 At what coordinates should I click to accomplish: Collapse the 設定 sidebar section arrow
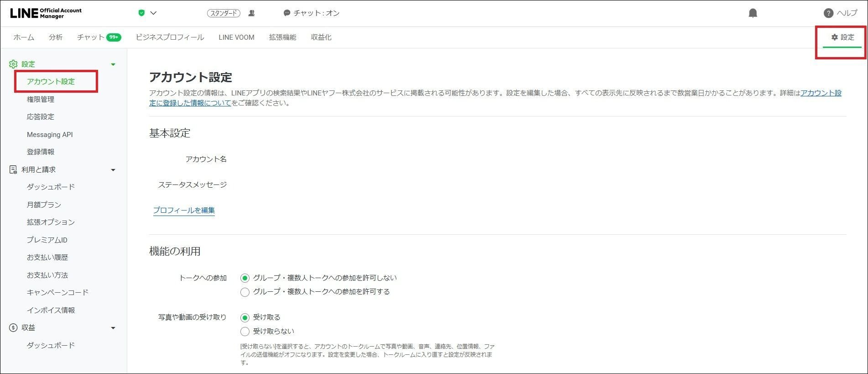point(113,64)
